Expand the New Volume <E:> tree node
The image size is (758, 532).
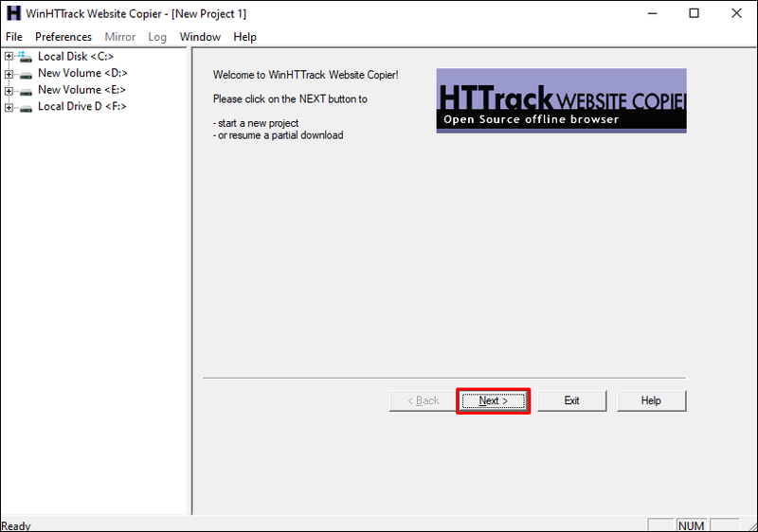(x=9, y=91)
